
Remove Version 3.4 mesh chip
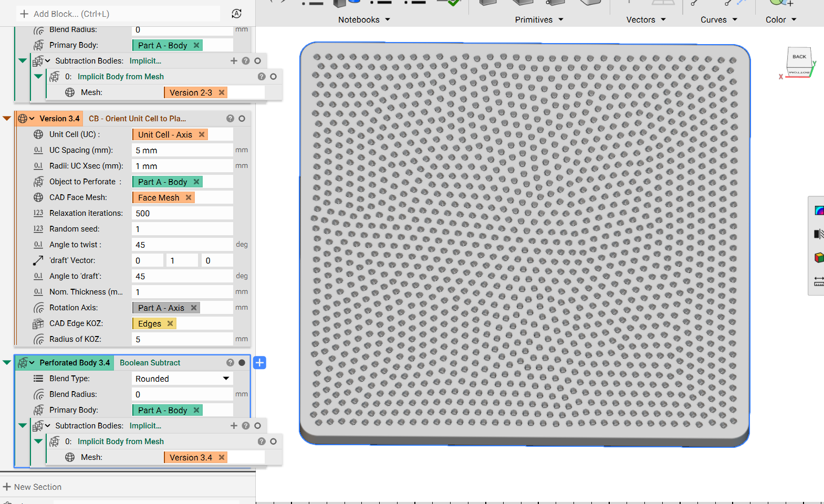[x=222, y=457]
